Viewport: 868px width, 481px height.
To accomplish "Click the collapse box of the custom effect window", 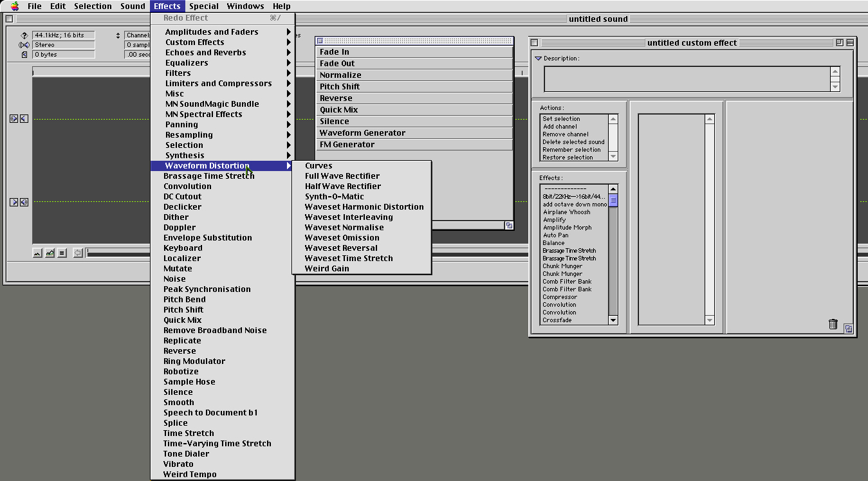I will 850,42.
